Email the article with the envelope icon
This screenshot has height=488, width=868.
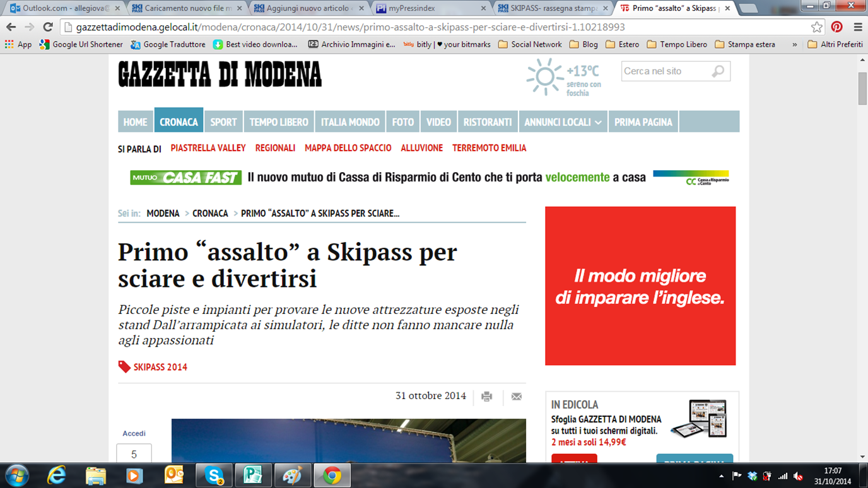pyautogui.click(x=516, y=397)
